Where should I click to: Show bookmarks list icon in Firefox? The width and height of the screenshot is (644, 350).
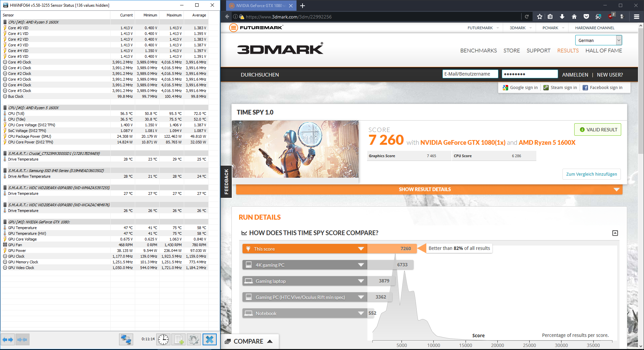550,16
